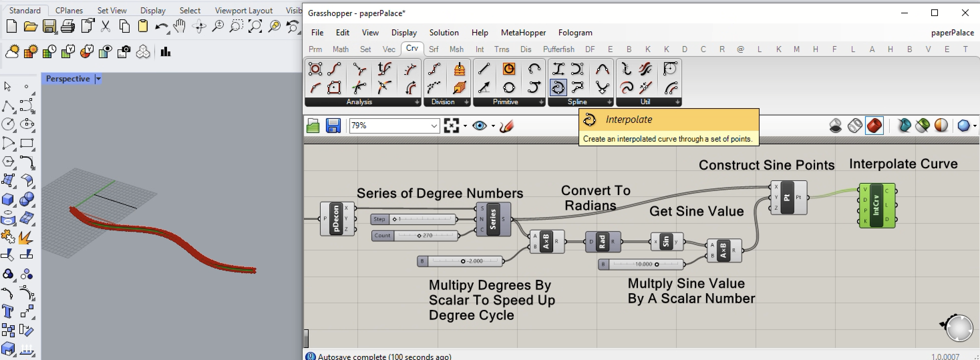Click Rhino Save icon

click(49, 27)
